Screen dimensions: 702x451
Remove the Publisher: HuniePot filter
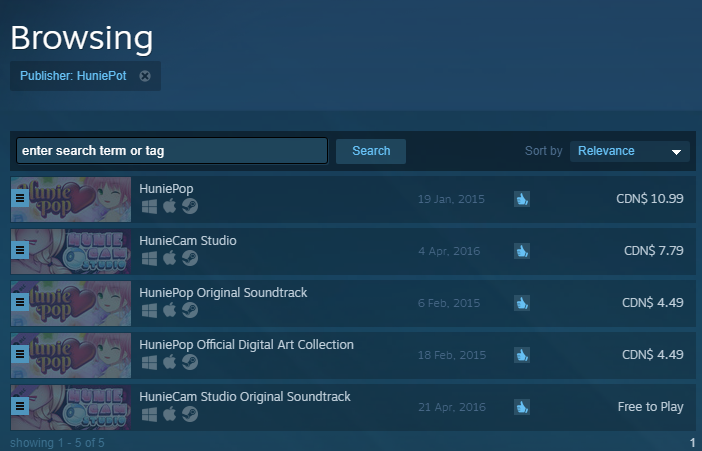coord(145,76)
